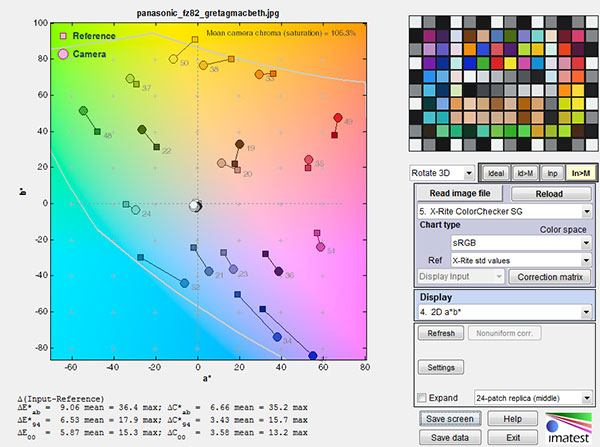Click reference square marker for patch 52

tap(140, 258)
